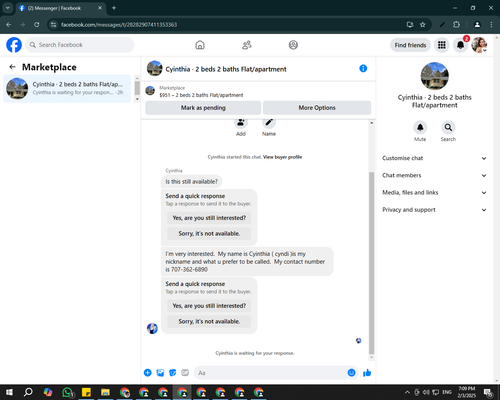The width and height of the screenshot is (500, 400).
Task: Open the Friends icon in top navigation
Action: click(x=247, y=45)
